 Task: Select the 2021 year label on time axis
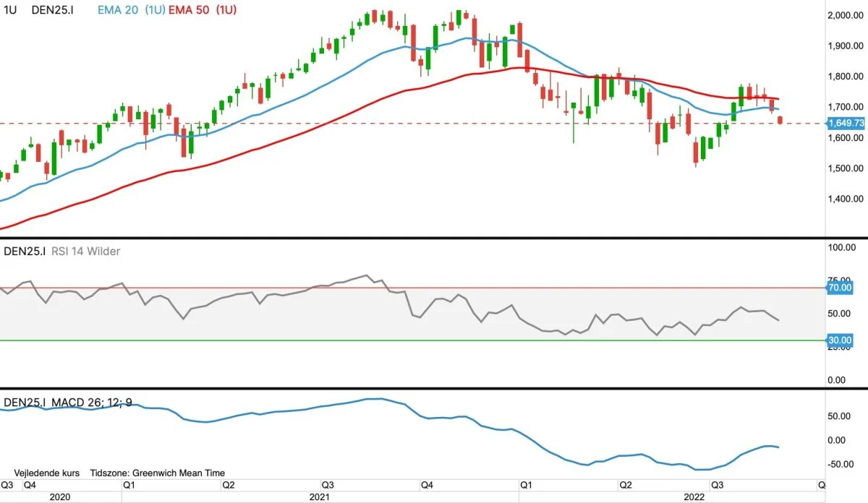coord(319,497)
